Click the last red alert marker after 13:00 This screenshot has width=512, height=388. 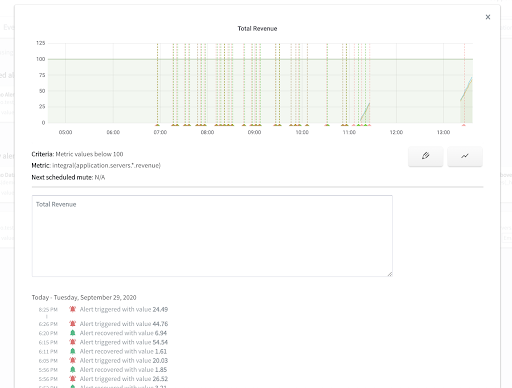point(464,125)
